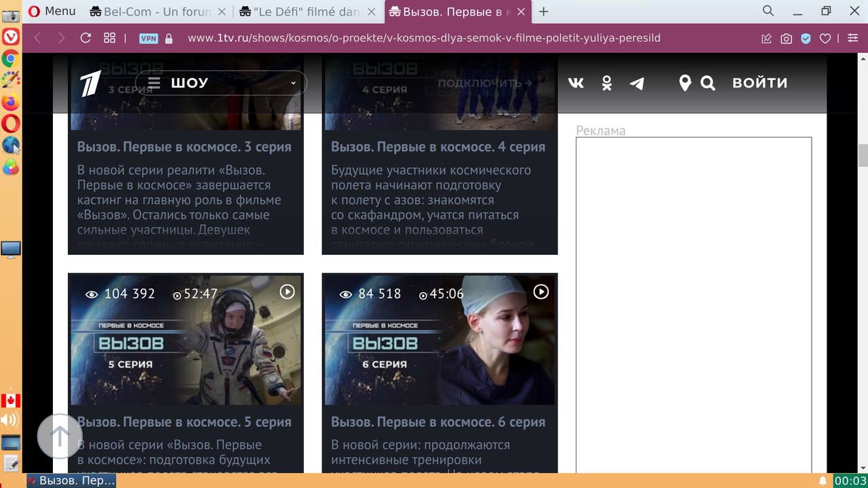Close the active Вызов tab
Image resolution: width=868 pixels, height=488 pixels.
click(521, 11)
